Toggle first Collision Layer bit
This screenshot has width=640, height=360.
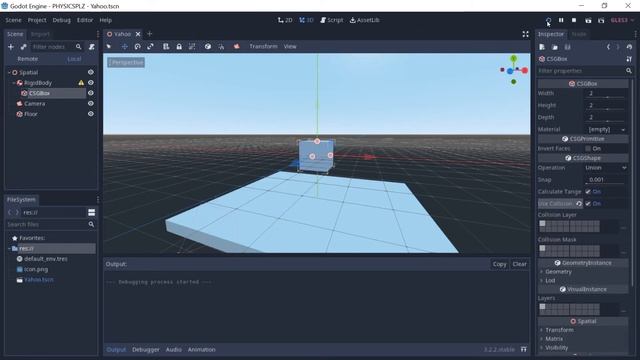click(x=542, y=224)
